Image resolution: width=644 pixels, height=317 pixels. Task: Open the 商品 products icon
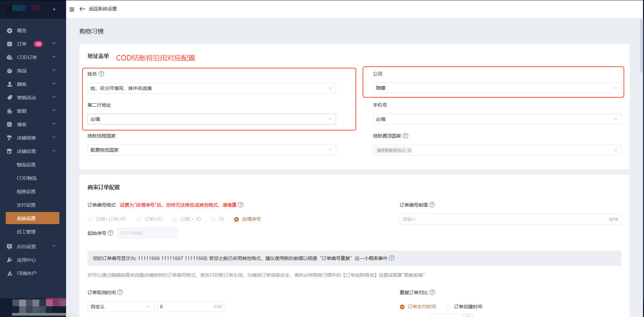tap(10, 70)
